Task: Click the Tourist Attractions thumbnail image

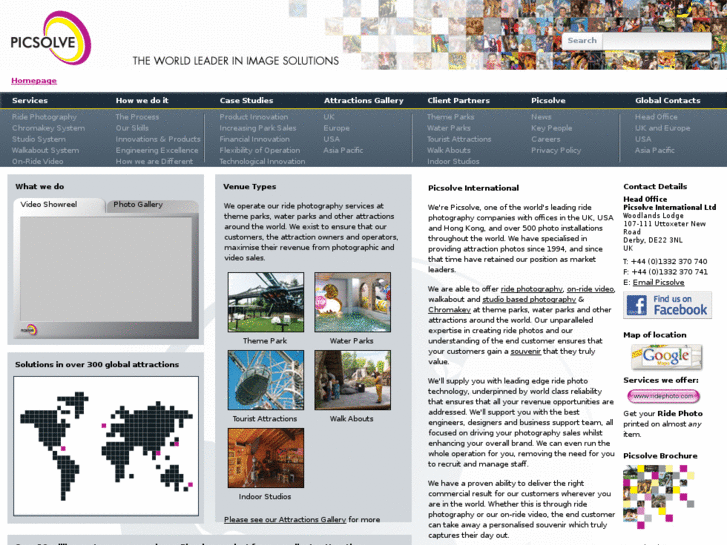Action: [x=266, y=380]
